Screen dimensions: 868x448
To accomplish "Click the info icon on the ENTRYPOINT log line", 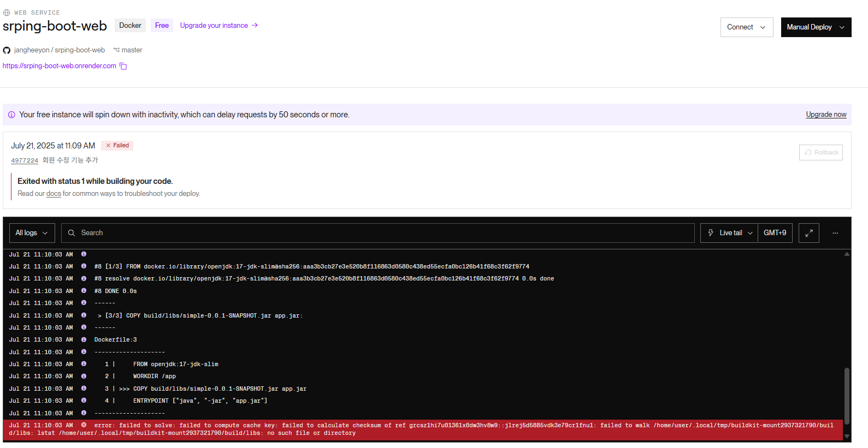I will point(84,401).
